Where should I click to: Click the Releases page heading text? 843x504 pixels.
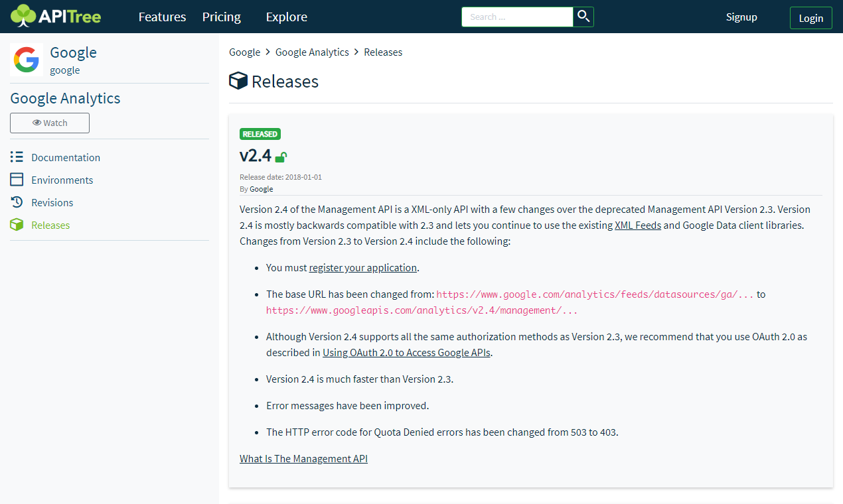[x=285, y=81]
